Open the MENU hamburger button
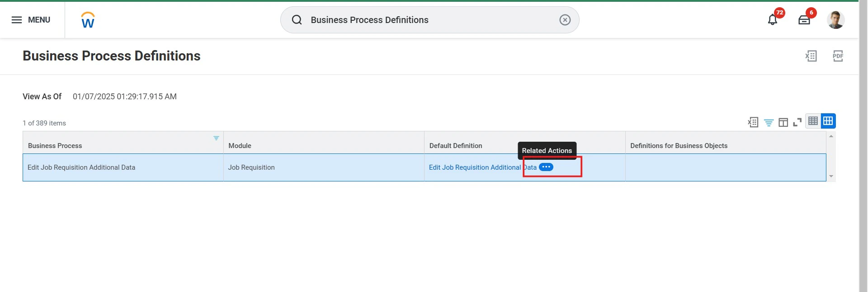Image resolution: width=868 pixels, height=292 pixels. coord(31,20)
